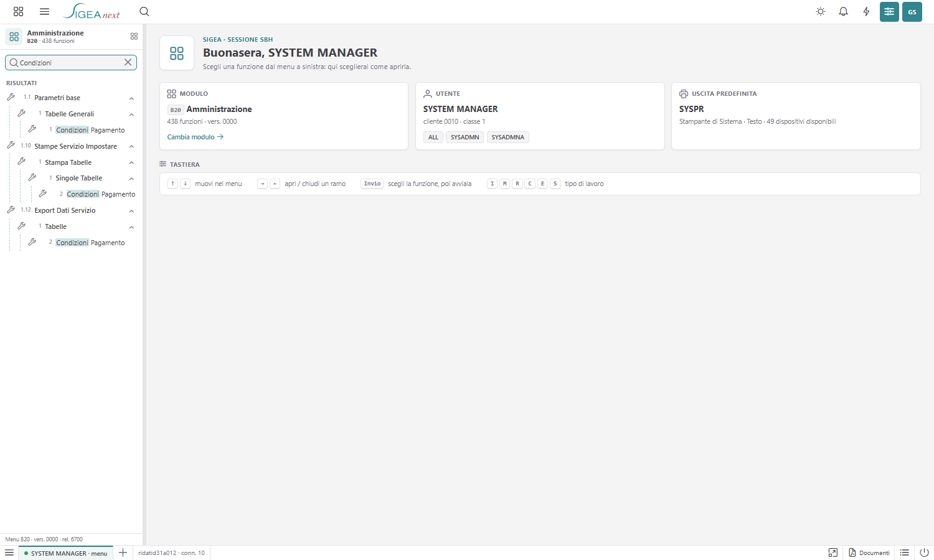
Task: Open Condizioni Pagamento under Tabelle Generali
Action: click(90, 130)
